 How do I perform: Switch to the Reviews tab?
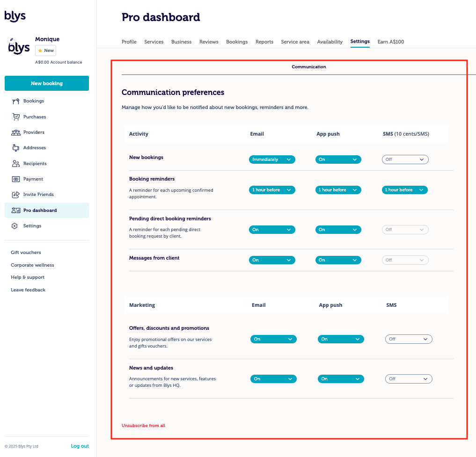[209, 42]
